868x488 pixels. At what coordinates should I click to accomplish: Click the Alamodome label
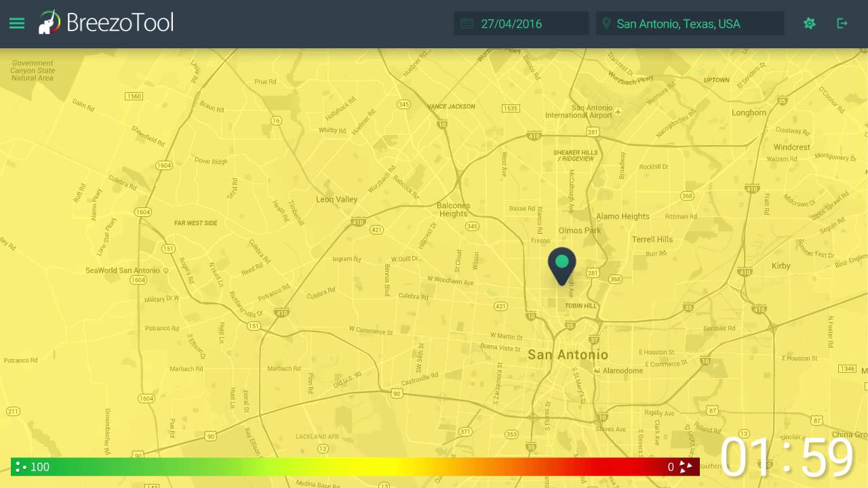click(x=623, y=371)
